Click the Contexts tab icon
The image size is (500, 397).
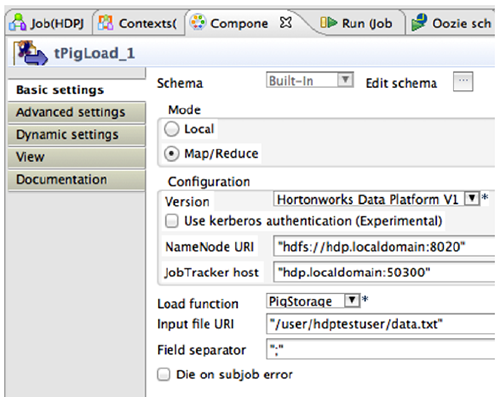pos(106,22)
